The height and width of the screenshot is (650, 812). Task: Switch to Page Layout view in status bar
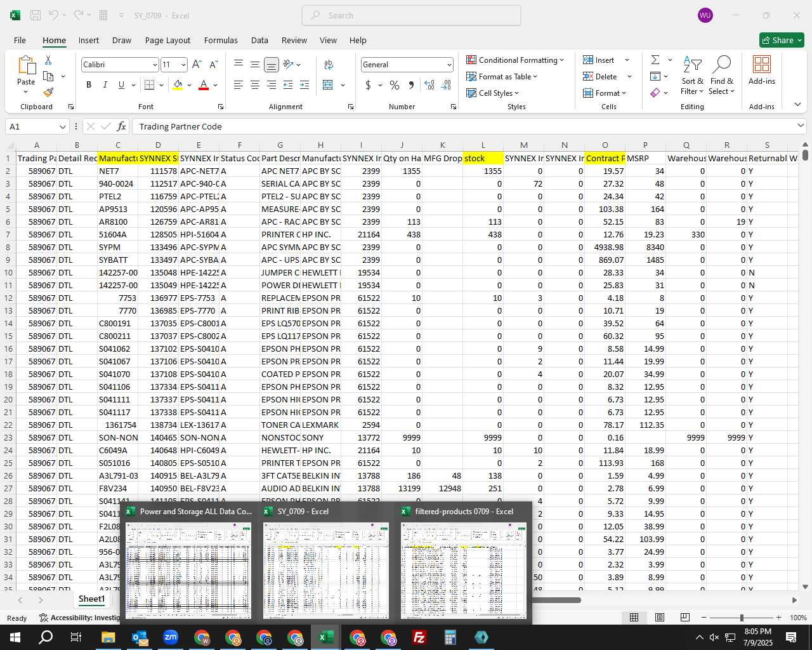pos(660,618)
